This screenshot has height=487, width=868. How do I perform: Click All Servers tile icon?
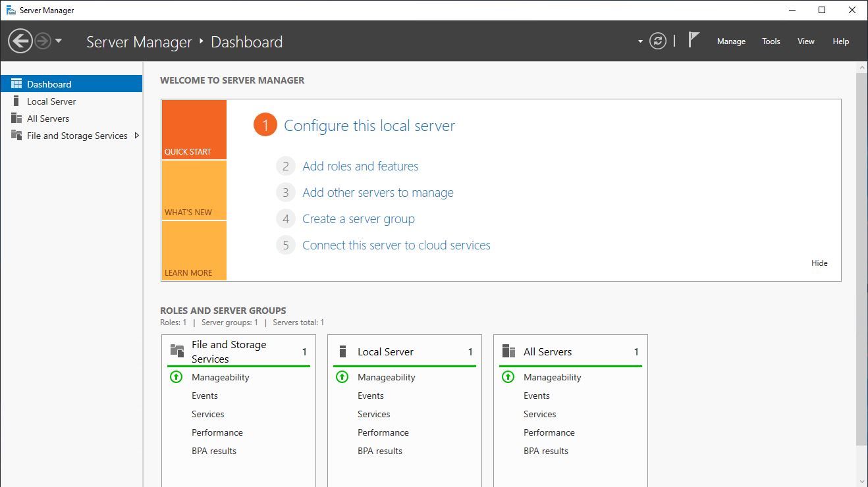pyautogui.click(x=508, y=351)
